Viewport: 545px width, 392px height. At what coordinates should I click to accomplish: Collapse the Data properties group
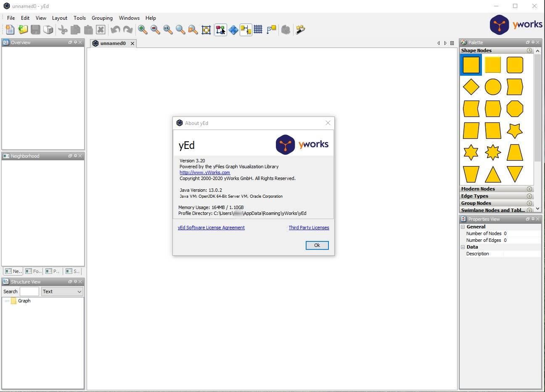click(x=463, y=247)
